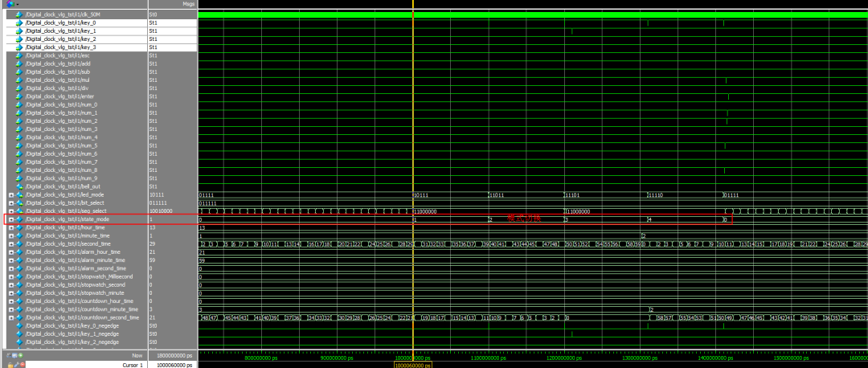The height and width of the screenshot is (368, 868).
Task: Click the clk_50M signal icon
Action: (x=19, y=14)
